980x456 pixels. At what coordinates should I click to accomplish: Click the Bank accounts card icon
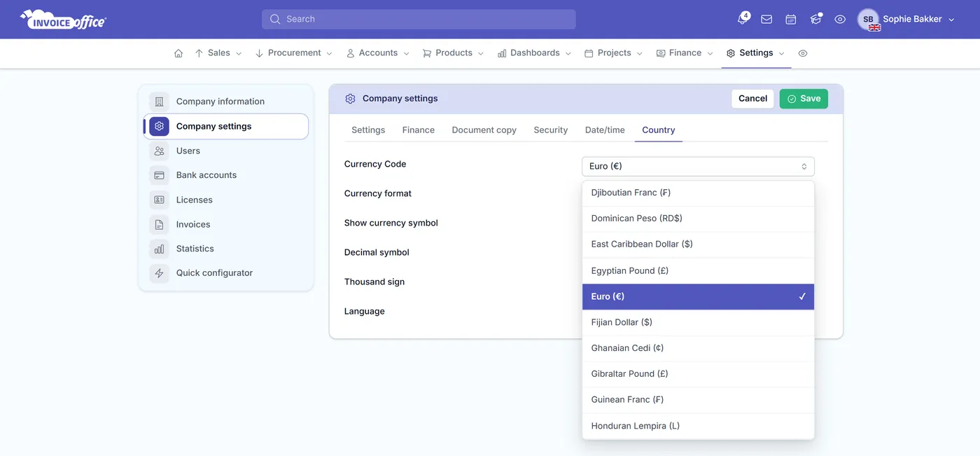pyautogui.click(x=159, y=175)
